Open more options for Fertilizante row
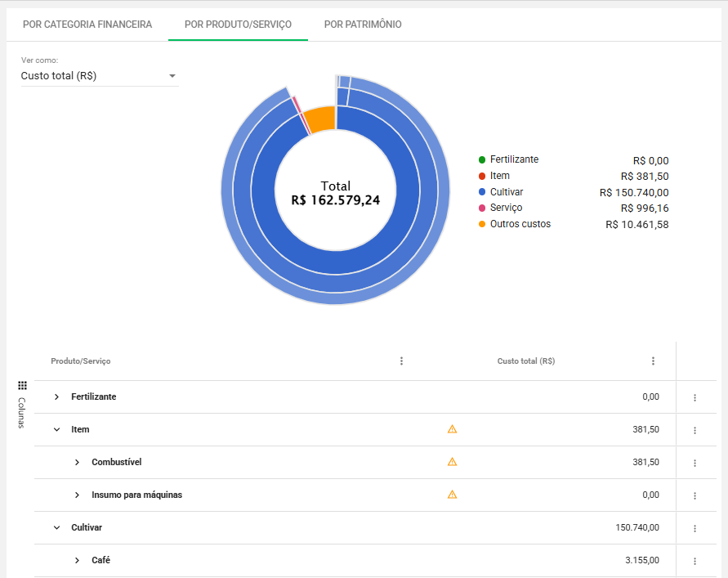This screenshot has height=578, width=728. 695,397
